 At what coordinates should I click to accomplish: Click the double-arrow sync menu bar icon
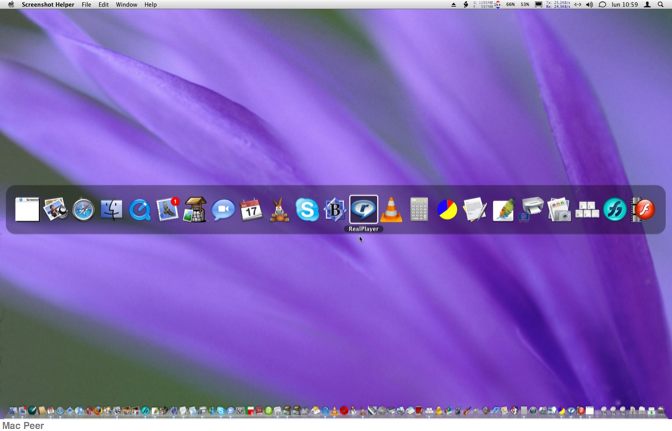pos(578,4)
